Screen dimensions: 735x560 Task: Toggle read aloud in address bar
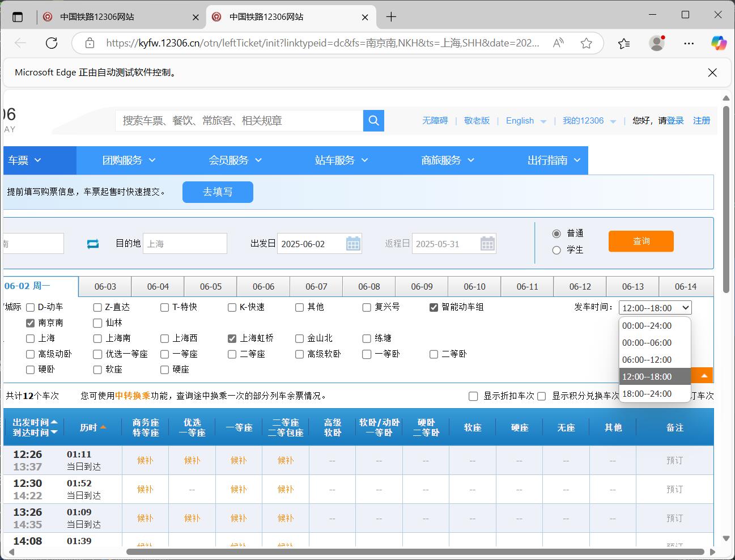coord(558,43)
